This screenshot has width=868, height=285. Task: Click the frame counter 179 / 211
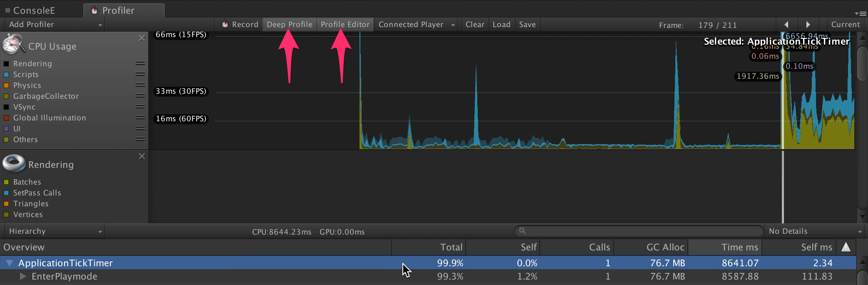717,25
